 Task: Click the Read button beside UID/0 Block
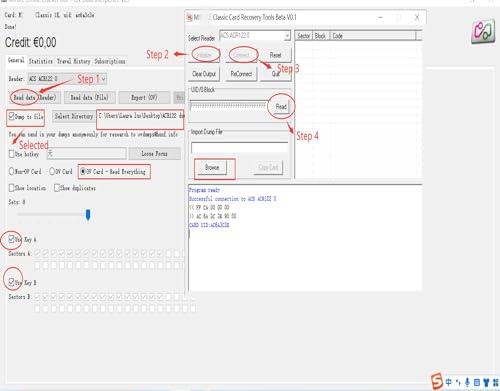pos(281,106)
